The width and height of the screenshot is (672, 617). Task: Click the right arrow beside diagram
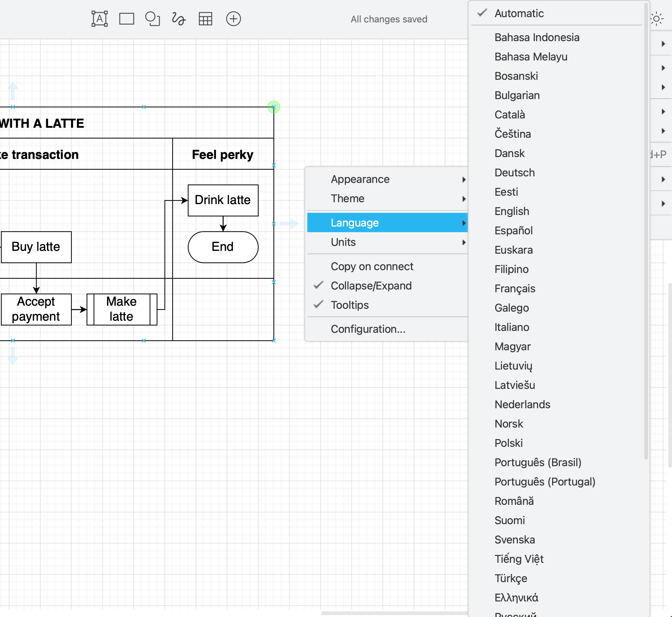click(289, 224)
